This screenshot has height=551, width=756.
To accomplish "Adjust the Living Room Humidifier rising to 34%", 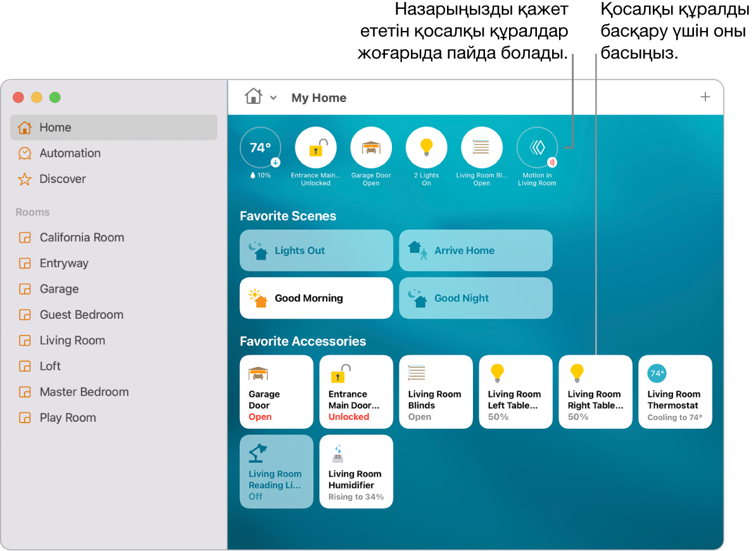I will click(x=356, y=471).
